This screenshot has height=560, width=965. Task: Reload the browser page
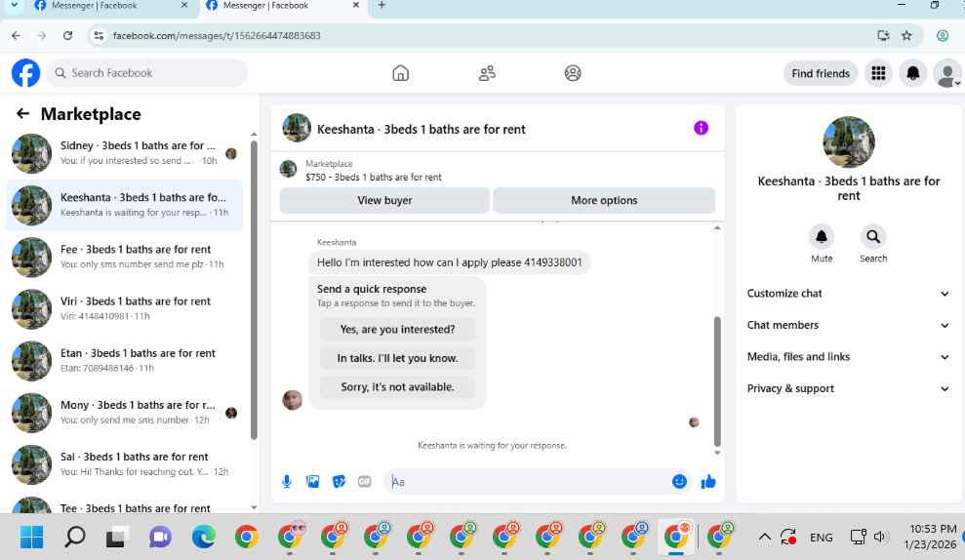click(x=67, y=36)
